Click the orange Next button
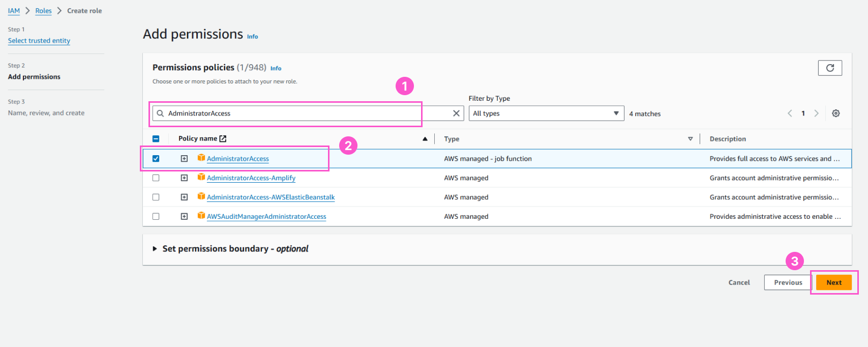The image size is (868, 347). (x=834, y=282)
